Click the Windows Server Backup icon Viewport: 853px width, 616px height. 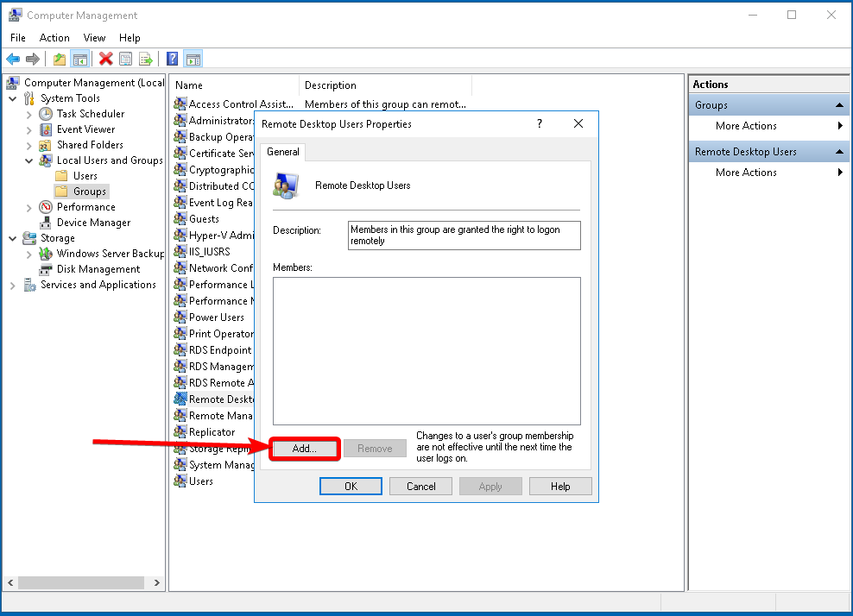[x=46, y=254]
